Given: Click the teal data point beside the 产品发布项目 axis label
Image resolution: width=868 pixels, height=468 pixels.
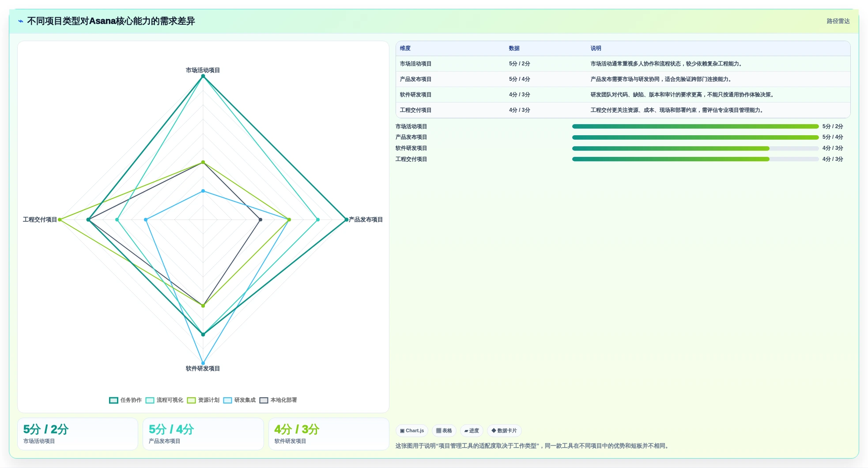Looking at the screenshot, I should pos(346,220).
